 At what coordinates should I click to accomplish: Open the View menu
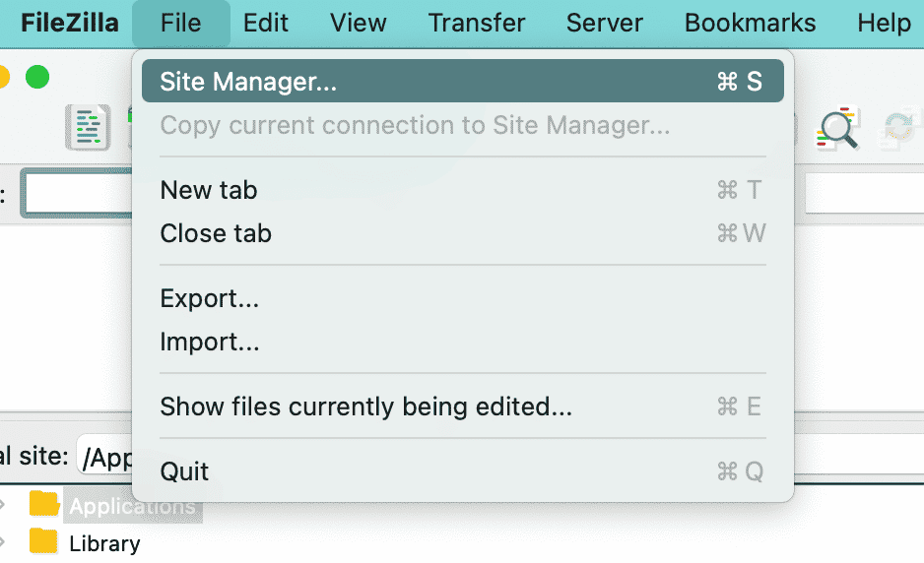tap(359, 24)
